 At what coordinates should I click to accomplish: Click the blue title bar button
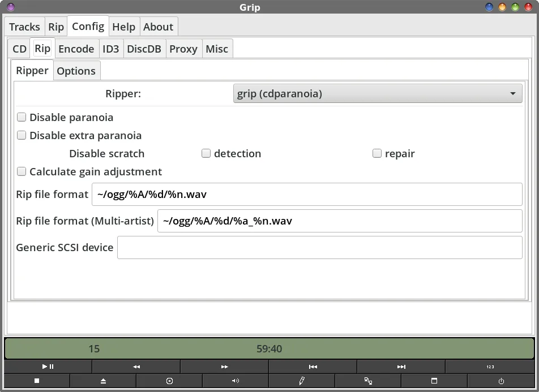[x=489, y=7]
